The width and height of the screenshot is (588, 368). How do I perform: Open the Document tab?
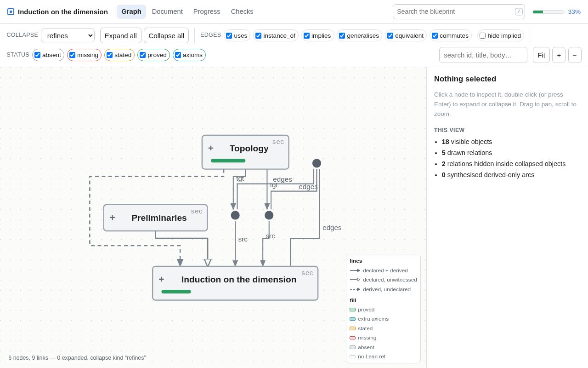click(167, 11)
